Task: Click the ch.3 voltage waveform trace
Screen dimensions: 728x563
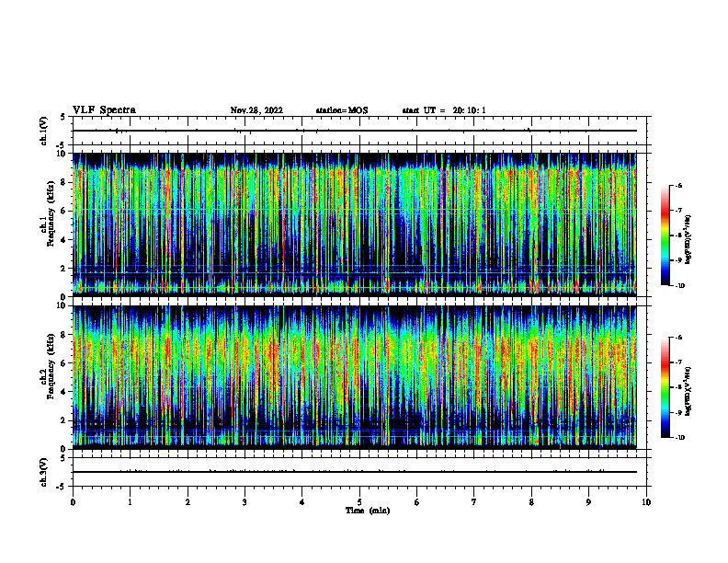Action: [354, 472]
